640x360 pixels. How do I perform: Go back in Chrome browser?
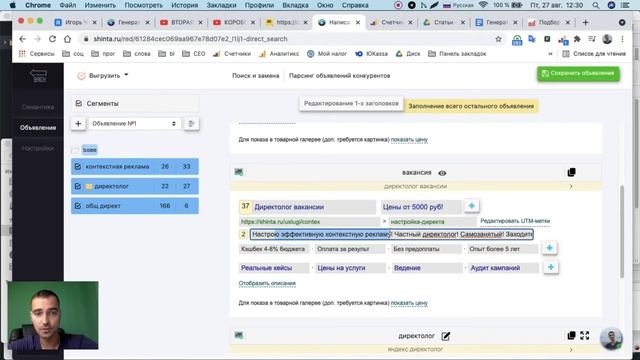[x=22, y=39]
